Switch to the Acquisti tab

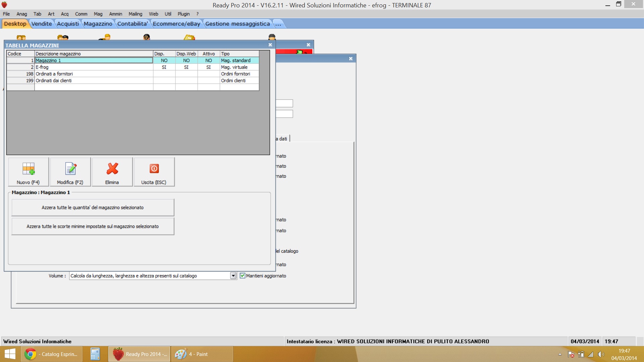[x=68, y=24]
